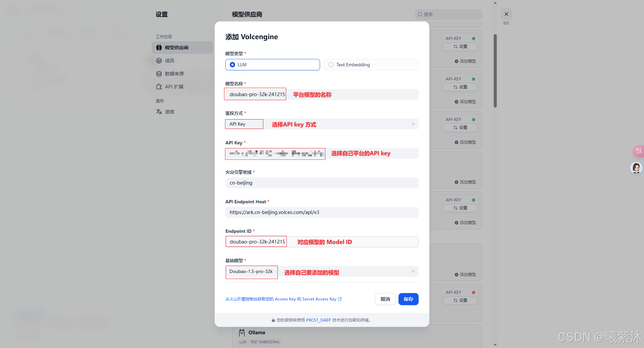
Task: Click the translate icon beside 语言
Action: (159, 112)
